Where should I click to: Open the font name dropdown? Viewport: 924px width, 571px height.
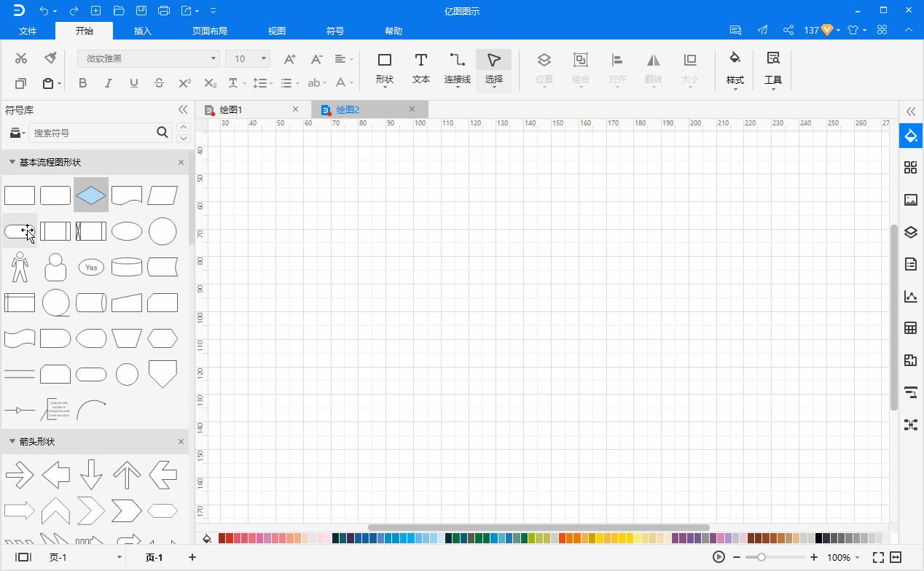pos(148,58)
